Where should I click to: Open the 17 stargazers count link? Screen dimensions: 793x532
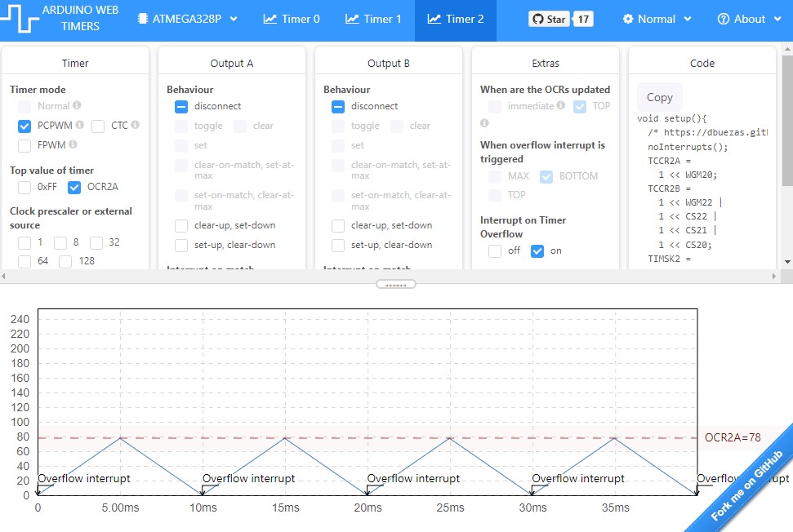tap(583, 20)
